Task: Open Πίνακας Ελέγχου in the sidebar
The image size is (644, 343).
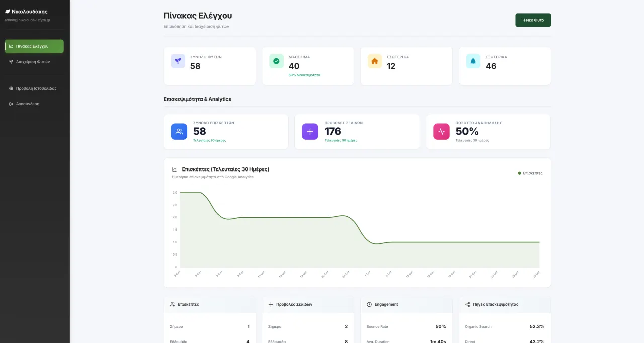Action: click(34, 46)
